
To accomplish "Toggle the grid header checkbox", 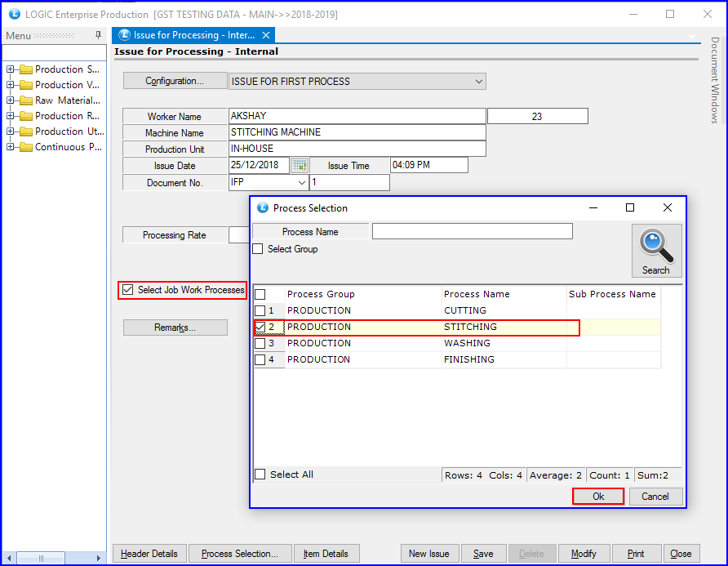I will tap(260, 294).
